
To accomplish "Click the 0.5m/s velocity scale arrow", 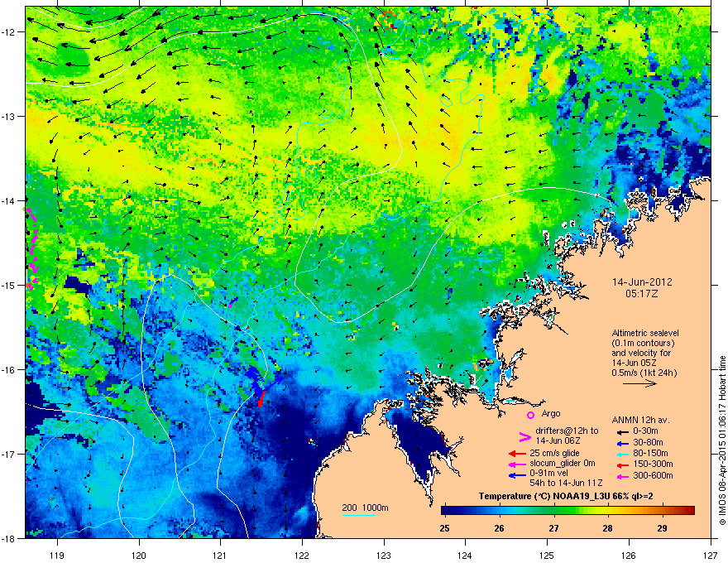I will 639,383.
